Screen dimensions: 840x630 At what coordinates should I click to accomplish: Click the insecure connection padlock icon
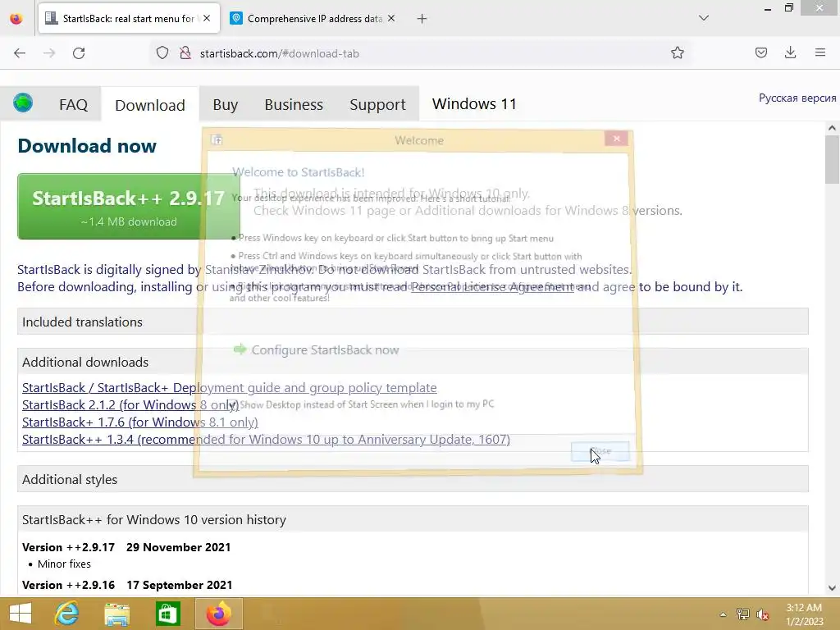pos(185,53)
